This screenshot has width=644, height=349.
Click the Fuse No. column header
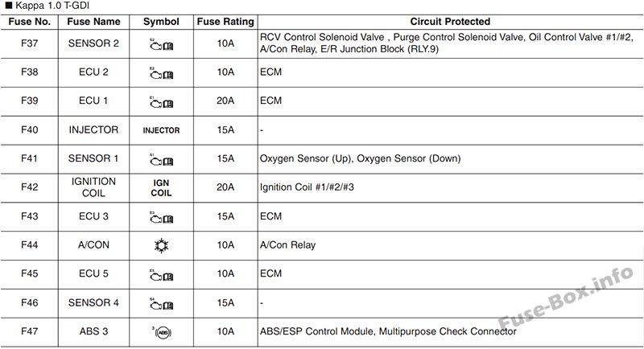click(30, 22)
